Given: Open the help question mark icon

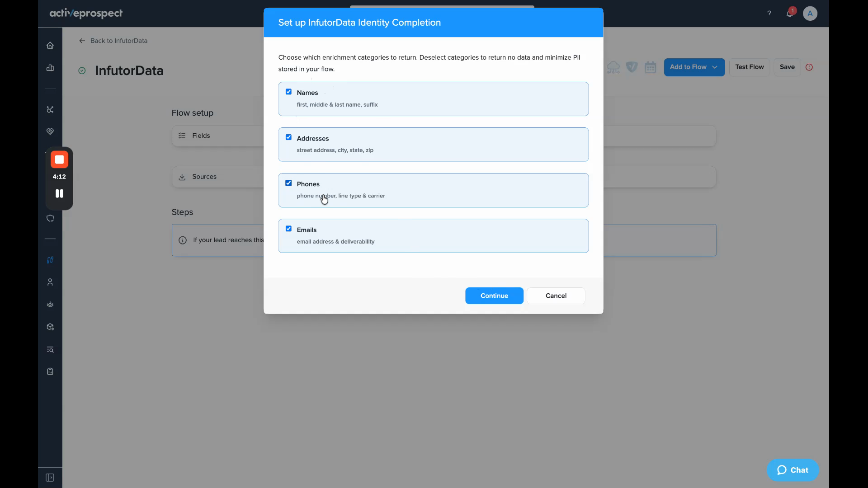Looking at the screenshot, I should 769,14.
